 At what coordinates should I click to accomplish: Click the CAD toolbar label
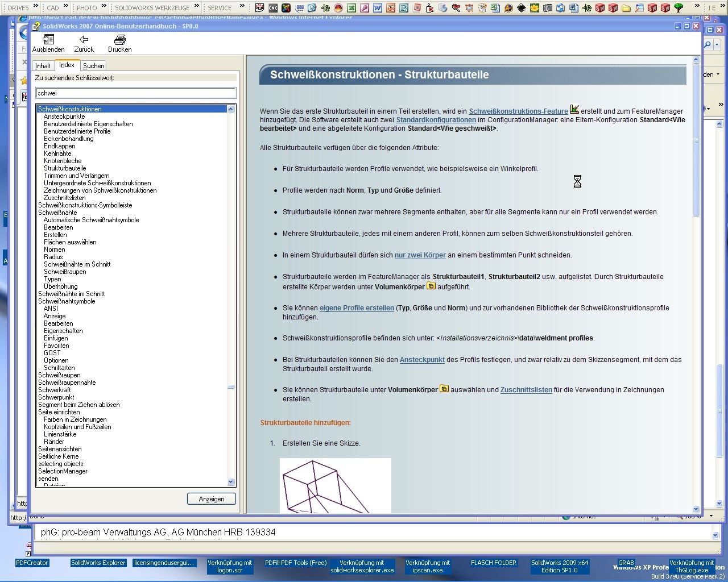coord(53,8)
